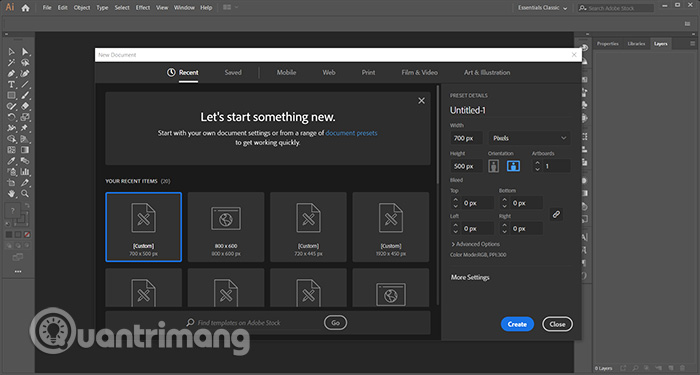Image resolution: width=700 pixels, height=375 pixels.
Task: Open the Essentials Classic workspace dropdown
Action: coord(542,8)
